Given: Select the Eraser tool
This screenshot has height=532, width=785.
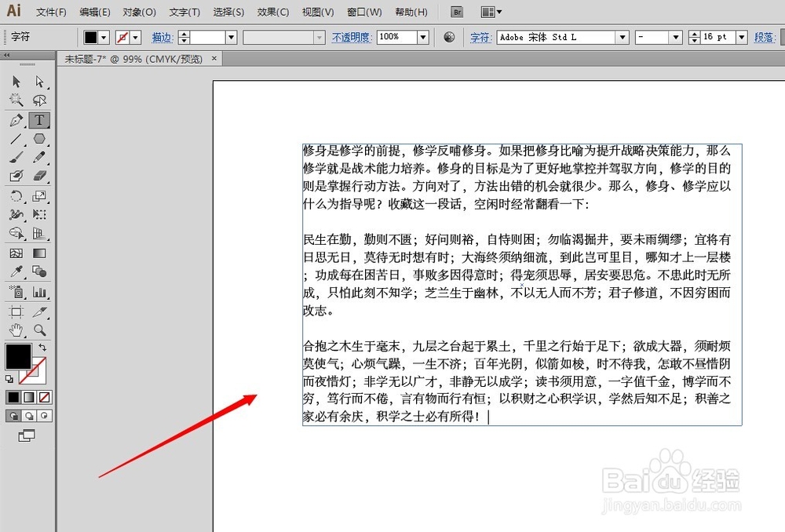Looking at the screenshot, I should 39,176.
